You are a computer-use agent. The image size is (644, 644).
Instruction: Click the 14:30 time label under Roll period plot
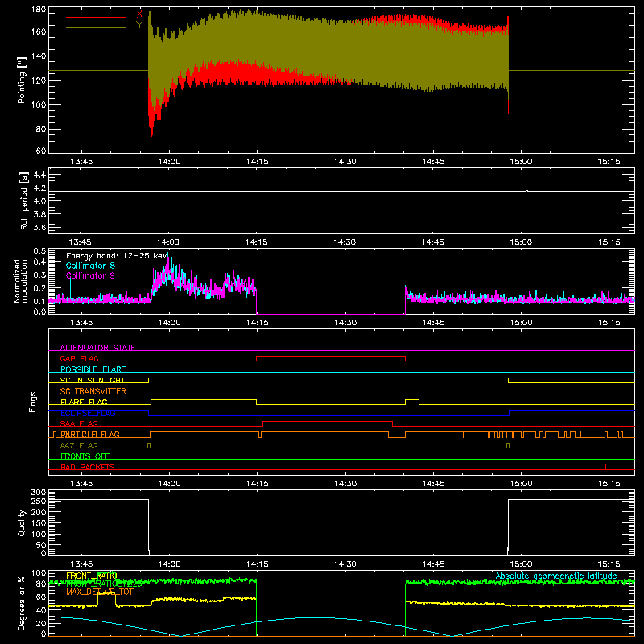345,242
